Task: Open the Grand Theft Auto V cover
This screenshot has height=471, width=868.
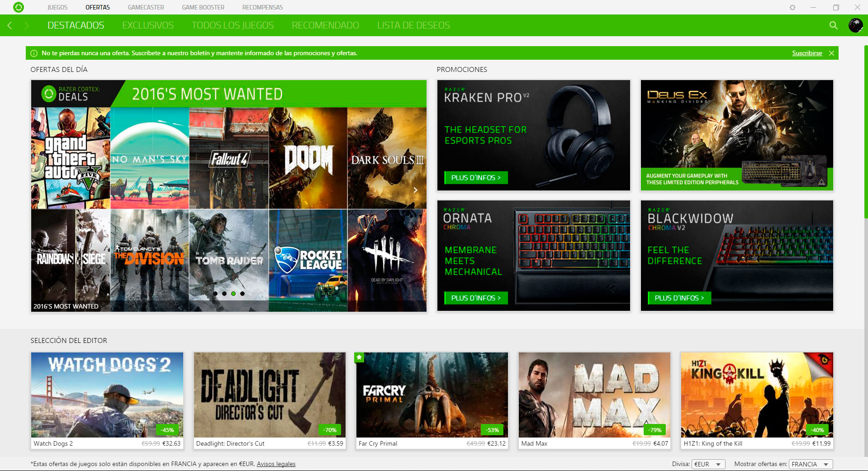Action: click(x=71, y=158)
